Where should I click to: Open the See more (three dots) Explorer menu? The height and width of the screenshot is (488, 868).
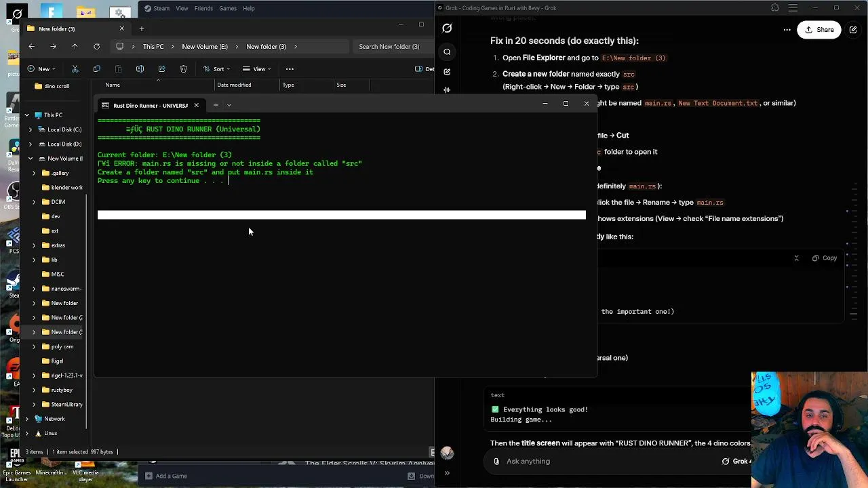coord(290,68)
